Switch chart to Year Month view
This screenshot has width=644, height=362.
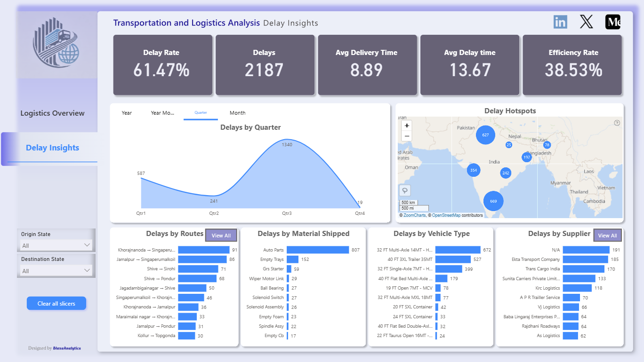tap(162, 113)
